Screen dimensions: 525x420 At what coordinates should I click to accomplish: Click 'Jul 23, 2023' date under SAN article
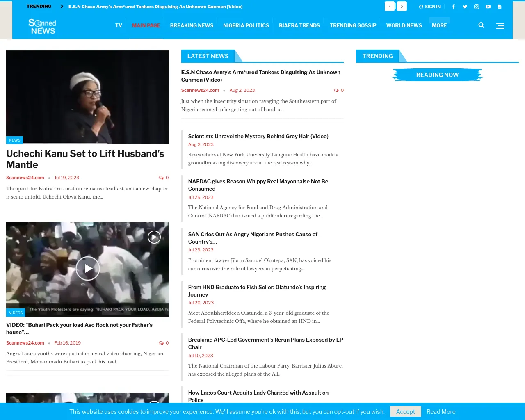point(201,250)
